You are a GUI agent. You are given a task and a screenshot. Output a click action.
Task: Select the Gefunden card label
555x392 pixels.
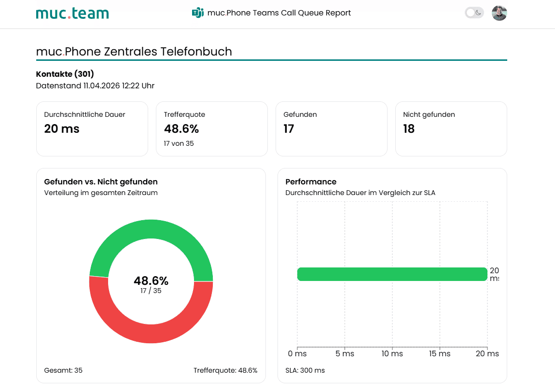[300, 114]
